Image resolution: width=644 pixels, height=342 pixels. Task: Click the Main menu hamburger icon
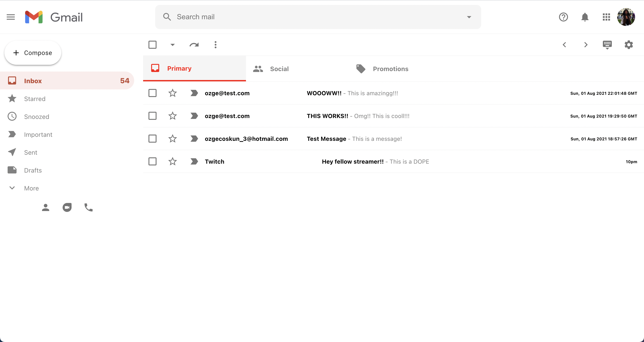coord(11,17)
